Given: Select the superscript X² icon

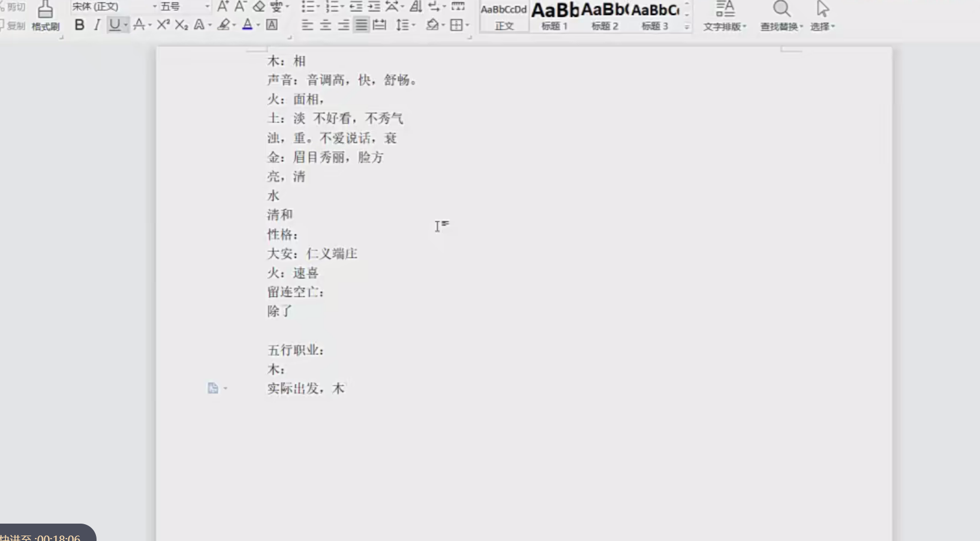Looking at the screenshot, I should point(163,25).
